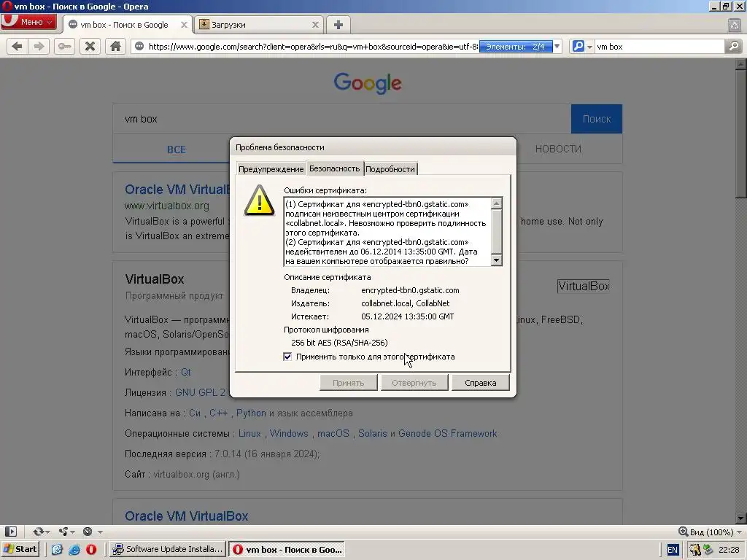Viewport: 747px width, 560px height.
Task: Click the page vertical scrollbar thumb
Action: click(740, 133)
